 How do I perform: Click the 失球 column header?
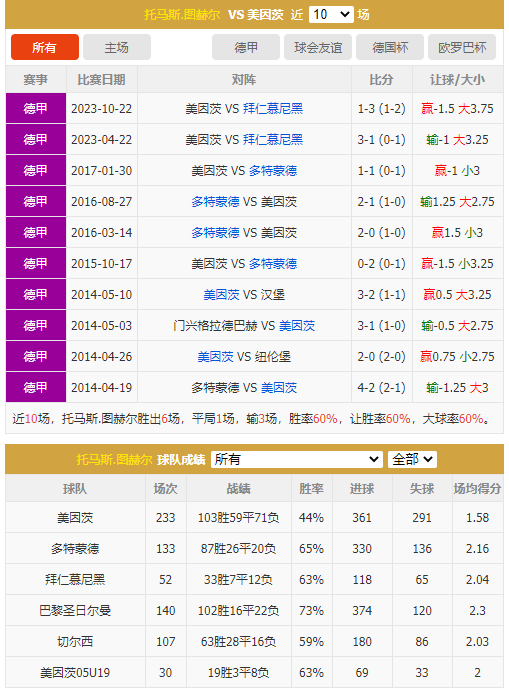pos(422,488)
